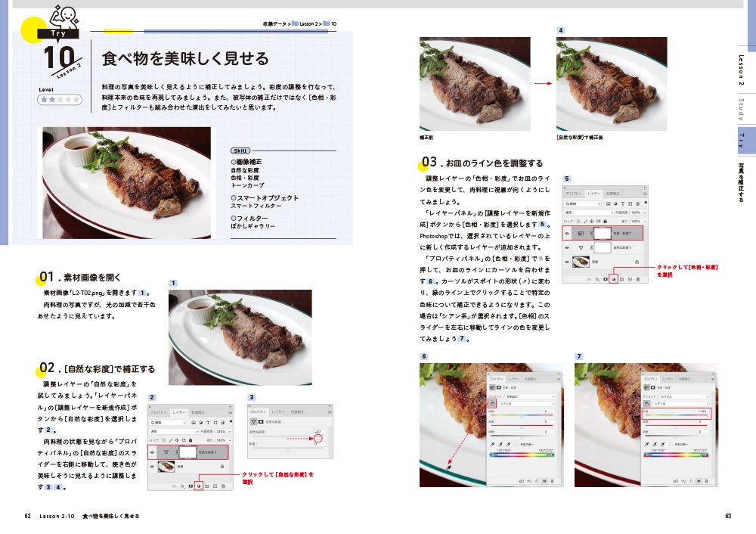Click 背景 layer thumbnail in figure 5
756x534 pixels.
click(x=581, y=262)
